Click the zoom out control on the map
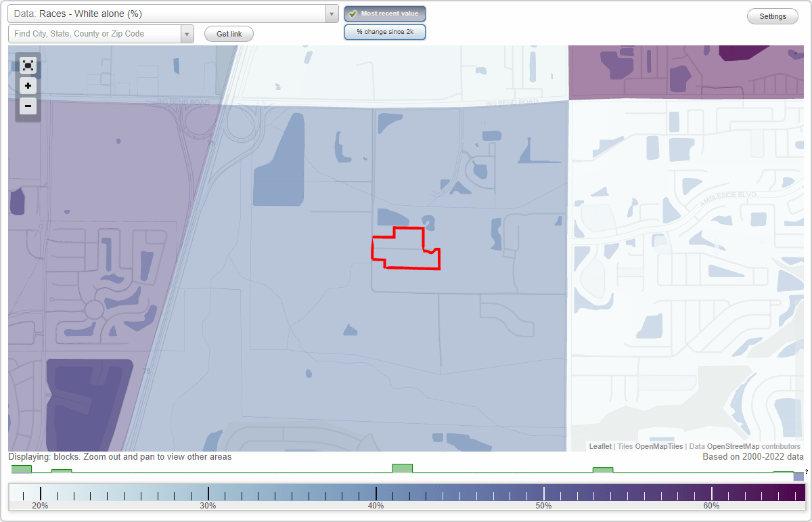This screenshot has height=522, width=812. [28, 106]
